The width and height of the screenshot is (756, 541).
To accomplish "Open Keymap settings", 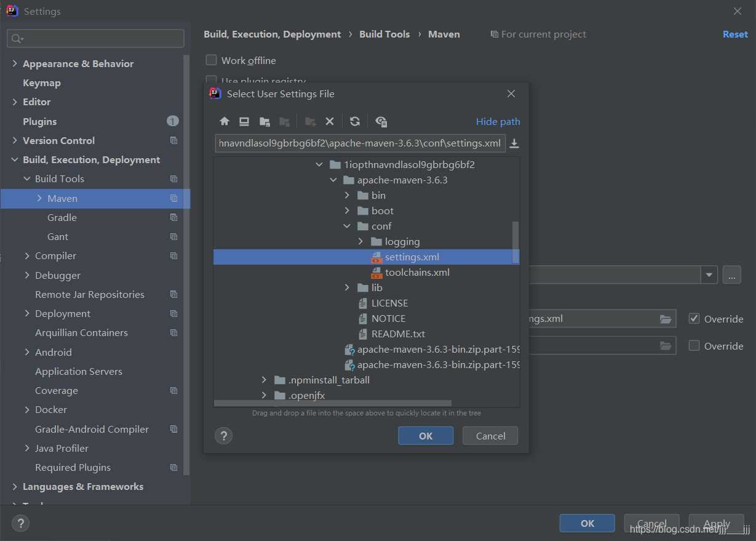I will tap(42, 82).
